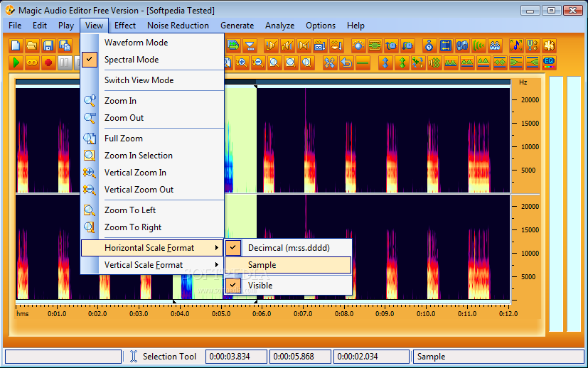Open the Play menu
This screenshot has height=368, width=588.
click(x=66, y=26)
